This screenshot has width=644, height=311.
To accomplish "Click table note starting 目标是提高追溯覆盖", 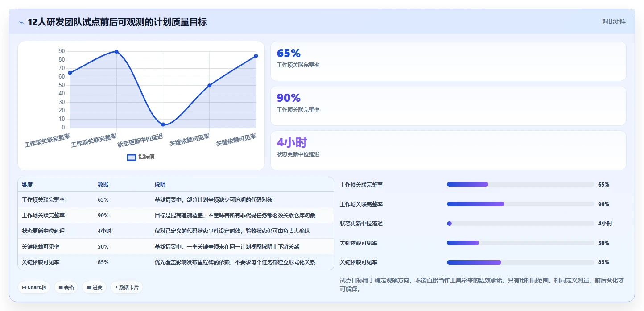I will 235,216.
